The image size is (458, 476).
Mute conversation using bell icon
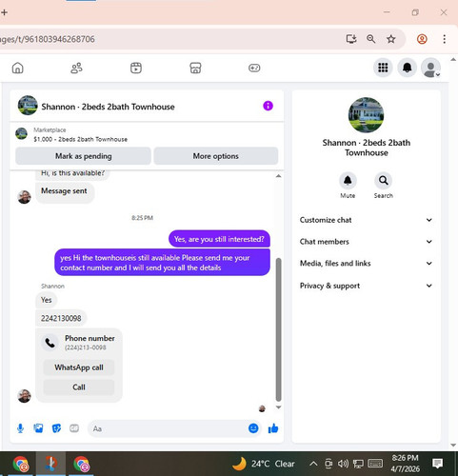click(x=348, y=181)
